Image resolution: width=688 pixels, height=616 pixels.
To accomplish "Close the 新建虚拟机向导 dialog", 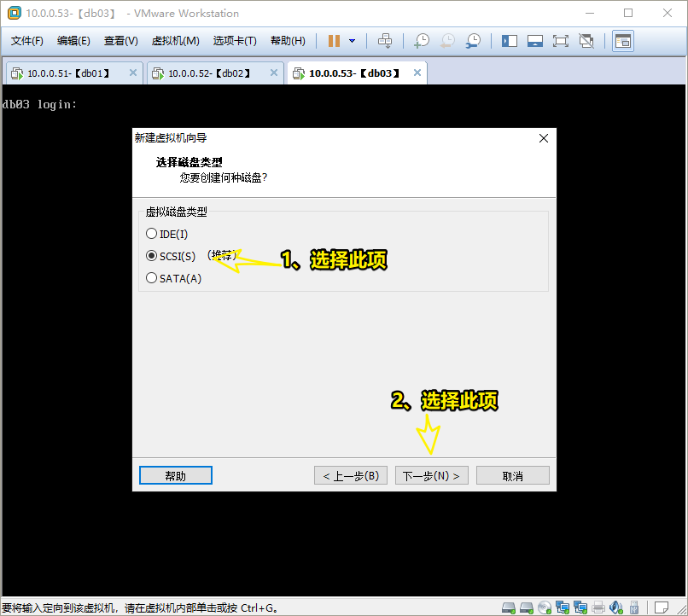I will coord(543,138).
